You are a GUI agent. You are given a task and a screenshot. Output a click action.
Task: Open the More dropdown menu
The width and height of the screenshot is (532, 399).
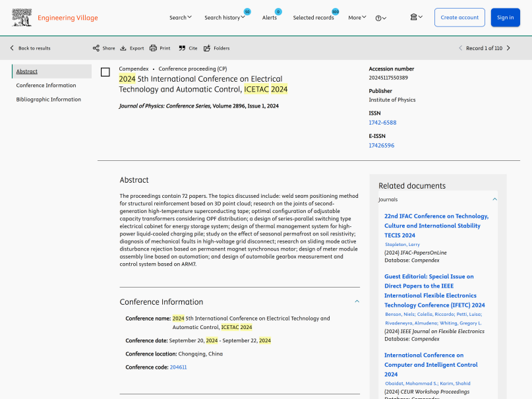357,17
